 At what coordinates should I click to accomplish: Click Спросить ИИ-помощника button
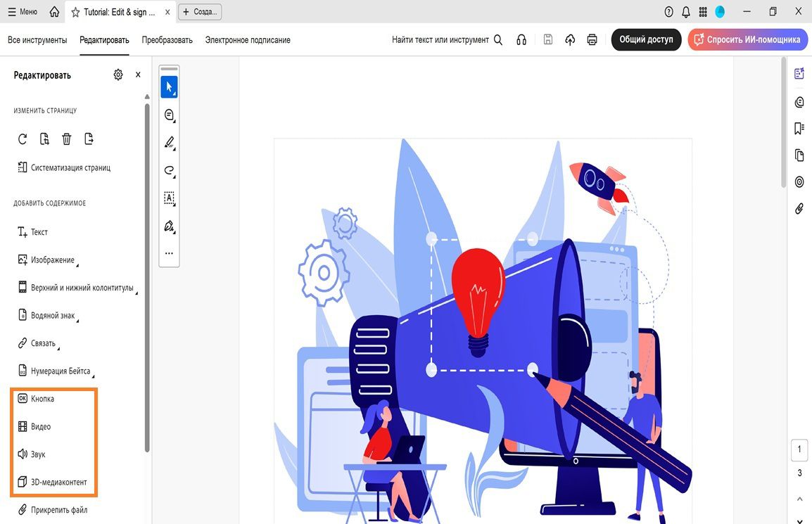[747, 39]
